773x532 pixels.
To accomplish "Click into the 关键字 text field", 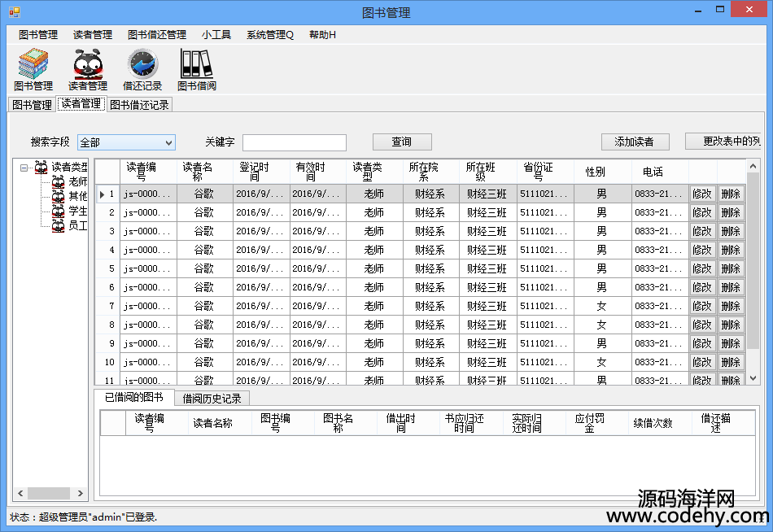I will (x=295, y=142).
